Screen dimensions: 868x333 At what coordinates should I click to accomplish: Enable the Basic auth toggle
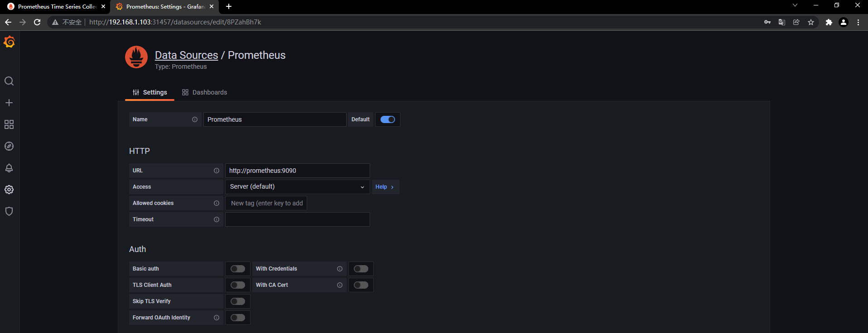pyautogui.click(x=238, y=269)
